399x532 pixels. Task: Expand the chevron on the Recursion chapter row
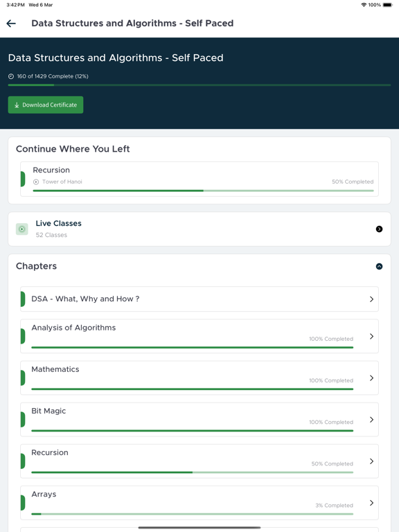click(x=371, y=461)
